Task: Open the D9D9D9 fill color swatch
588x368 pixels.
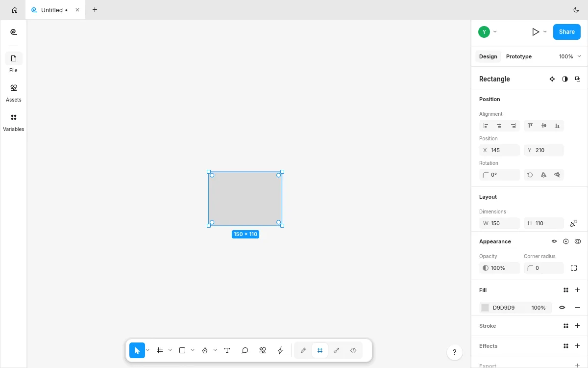Action: pos(485,308)
